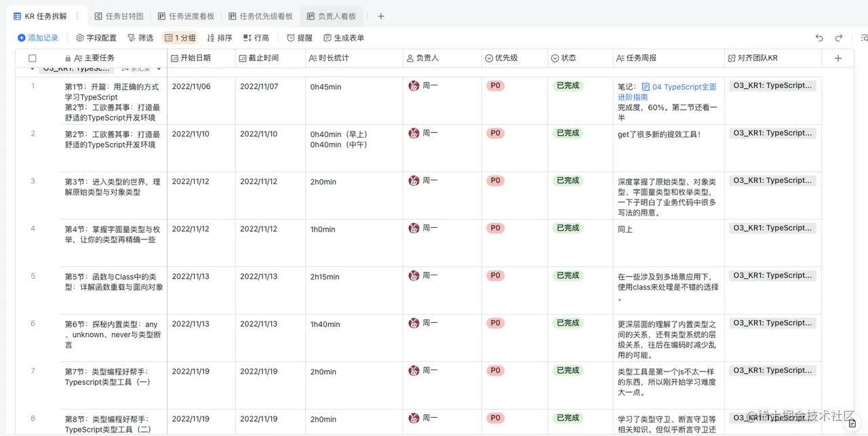868x436 pixels.
Task: Set up a 提醒 reminder
Action: point(299,37)
